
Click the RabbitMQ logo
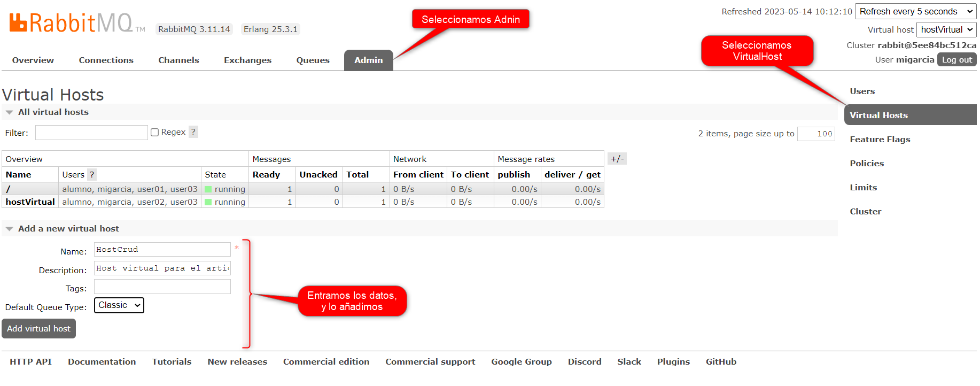click(x=71, y=23)
